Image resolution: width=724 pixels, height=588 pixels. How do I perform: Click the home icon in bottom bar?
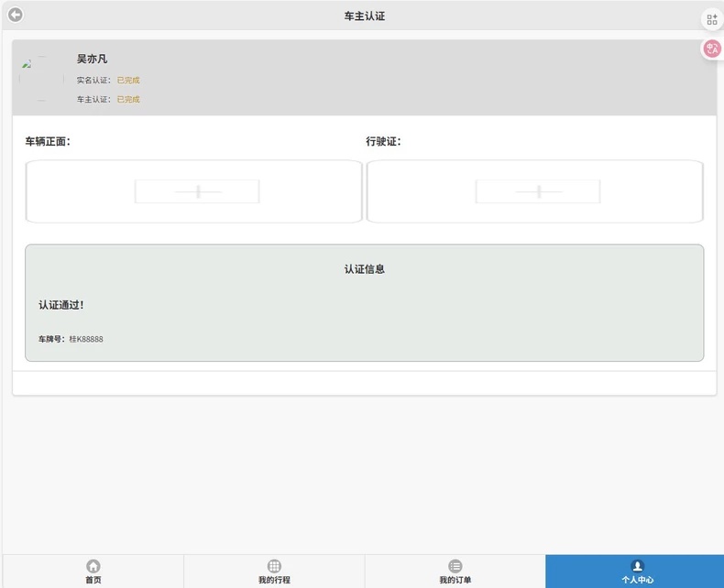coord(93,566)
